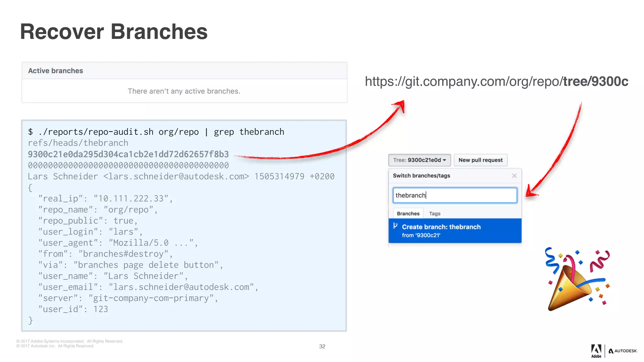Click the Autodesk logo
644x362 pixels.
click(x=623, y=351)
